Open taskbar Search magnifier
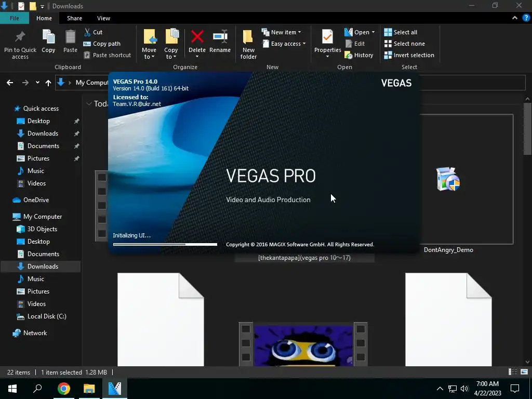Screen dimensions: 532x399 pyautogui.click(x=37, y=389)
